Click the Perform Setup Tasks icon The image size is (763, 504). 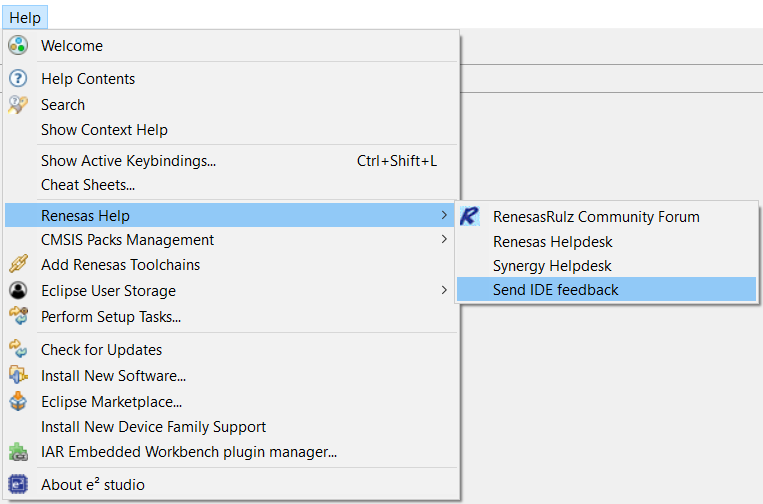point(18,316)
